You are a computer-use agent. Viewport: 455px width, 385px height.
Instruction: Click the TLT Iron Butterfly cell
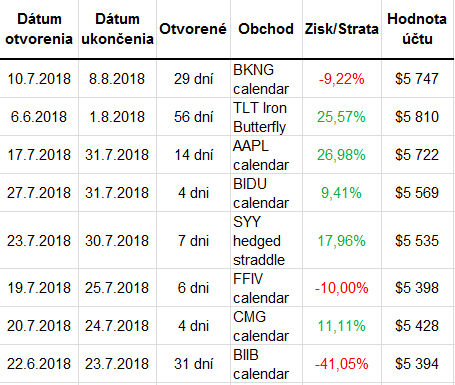(266, 117)
